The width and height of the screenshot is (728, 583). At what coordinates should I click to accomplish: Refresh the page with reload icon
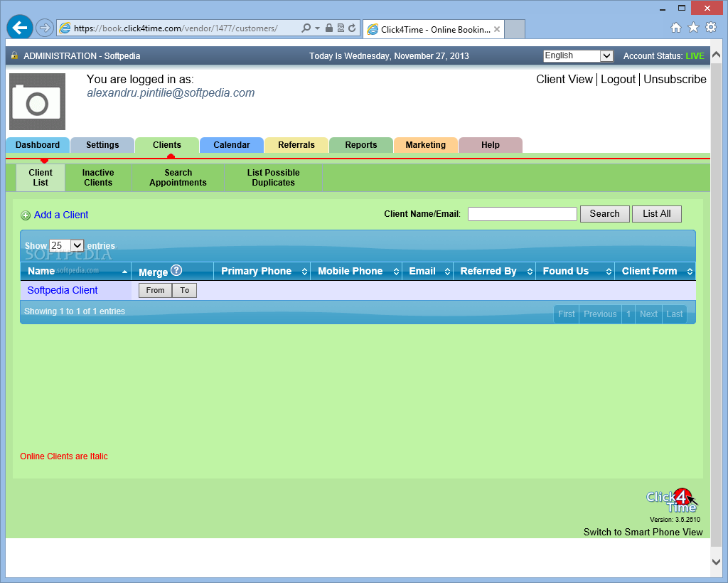point(353,28)
